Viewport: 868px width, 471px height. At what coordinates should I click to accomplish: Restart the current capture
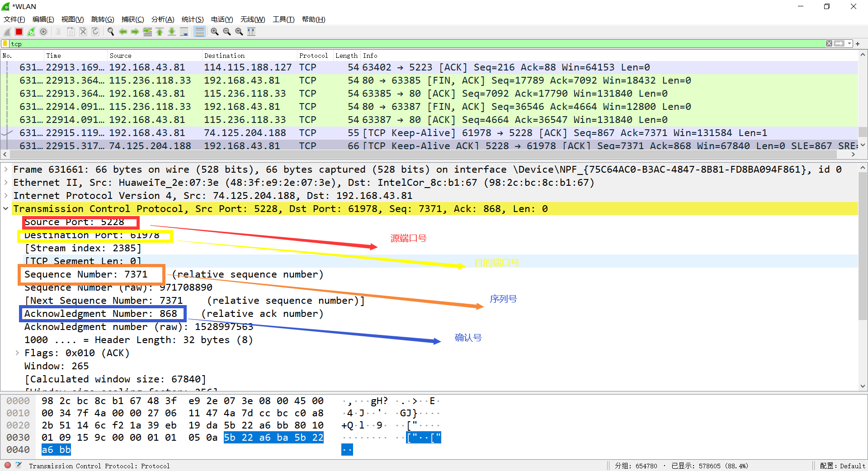click(x=31, y=32)
